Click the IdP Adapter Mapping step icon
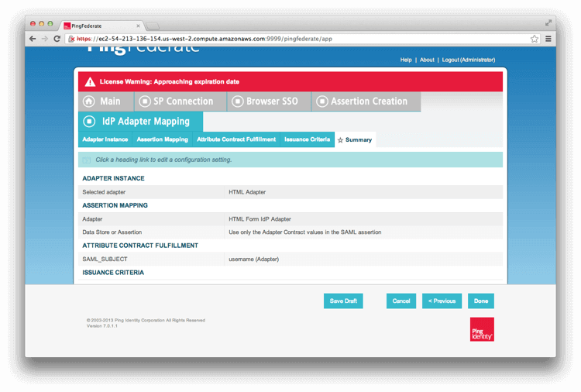581x392 pixels. tap(89, 122)
